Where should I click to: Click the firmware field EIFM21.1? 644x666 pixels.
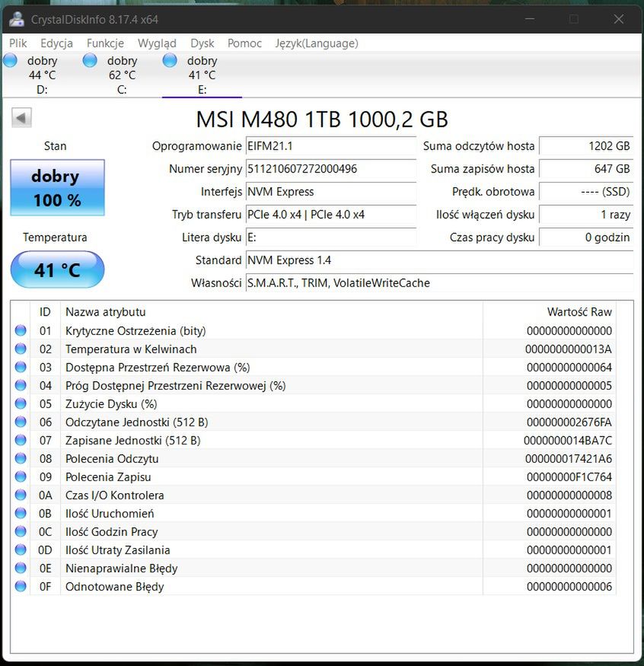330,146
